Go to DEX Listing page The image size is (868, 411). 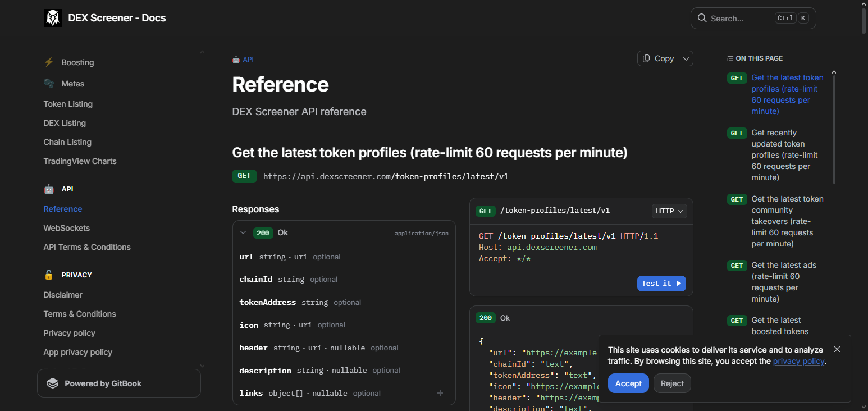click(x=65, y=123)
